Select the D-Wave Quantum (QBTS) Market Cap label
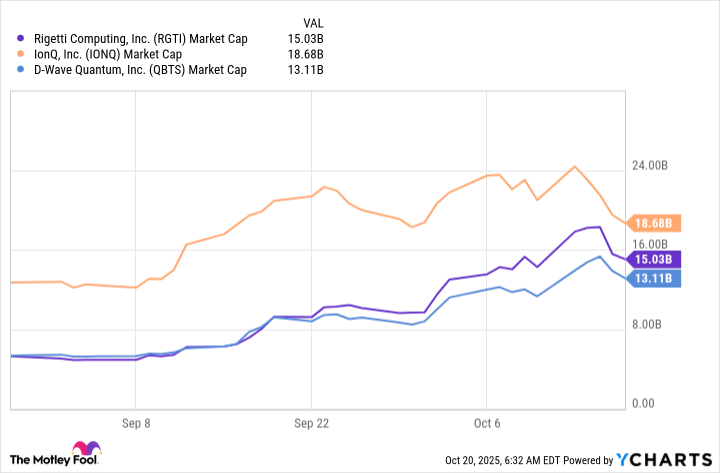Image resolution: width=720 pixels, height=473 pixels. (x=139, y=70)
